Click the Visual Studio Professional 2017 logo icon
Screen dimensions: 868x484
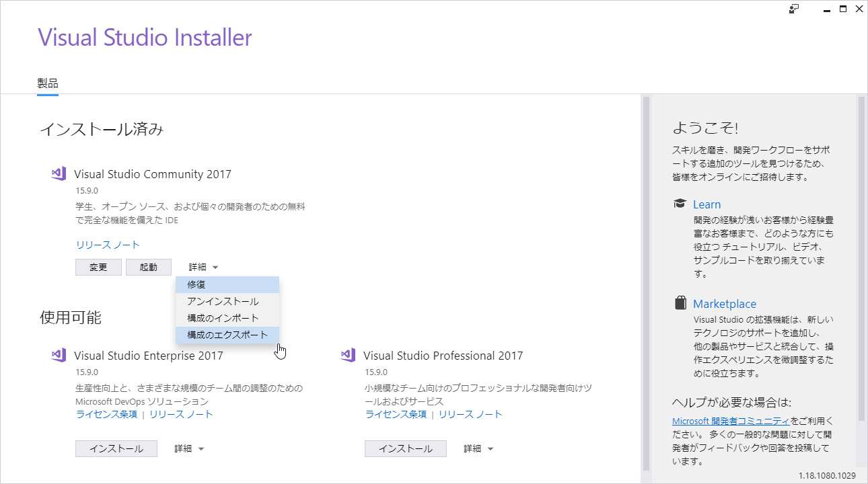(x=348, y=355)
